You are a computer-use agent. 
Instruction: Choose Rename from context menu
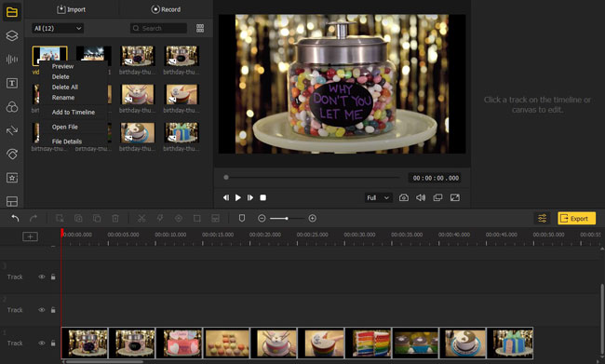[x=63, y=98]
